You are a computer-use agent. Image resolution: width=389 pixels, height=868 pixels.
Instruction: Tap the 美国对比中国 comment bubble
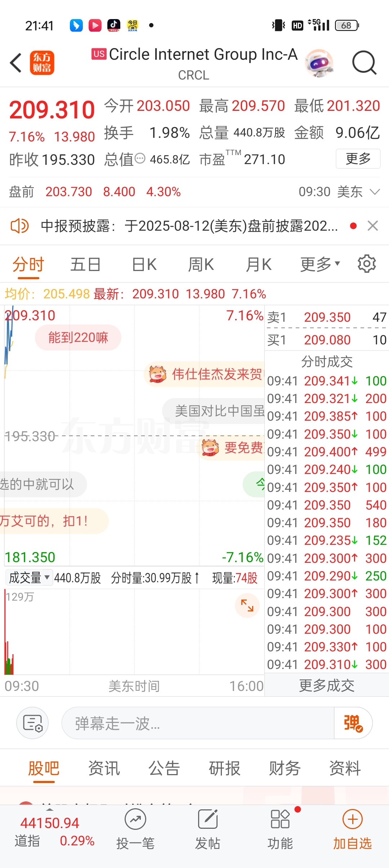point(214,411)
